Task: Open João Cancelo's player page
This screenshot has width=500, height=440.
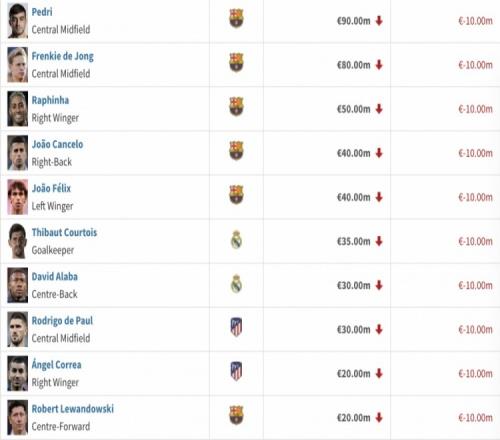Action: click(x=57, y=144)
